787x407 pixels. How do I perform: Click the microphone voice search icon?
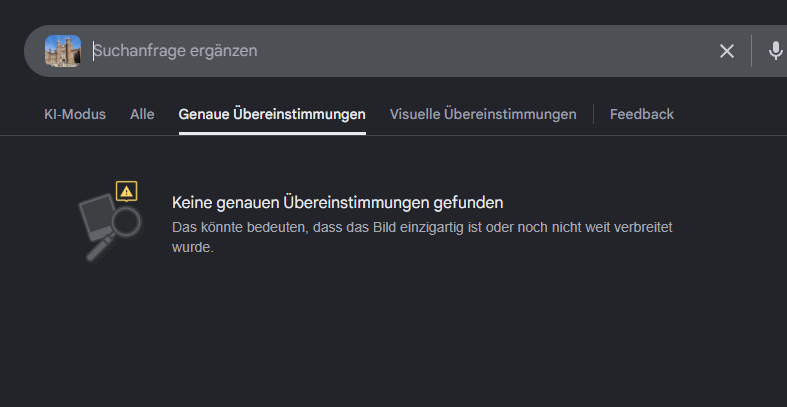[x=775, y=51]
